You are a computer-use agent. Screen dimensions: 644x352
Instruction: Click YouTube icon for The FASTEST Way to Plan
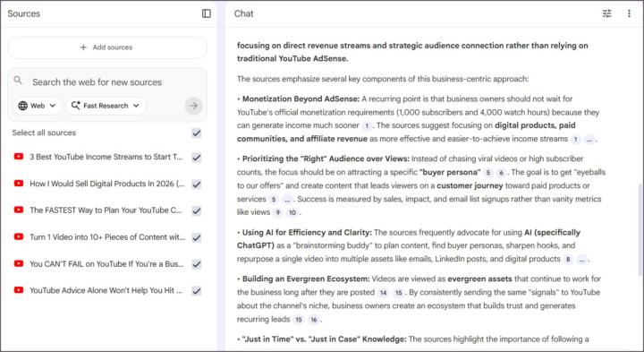(19, 210)
